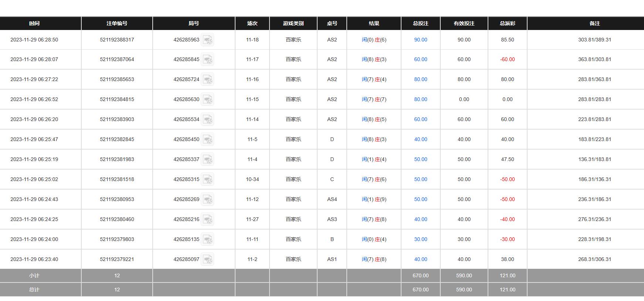Viewport: 644px width, 301px height.
Task: Click total bet link for order 521192379221
Action: coord(420,259)
